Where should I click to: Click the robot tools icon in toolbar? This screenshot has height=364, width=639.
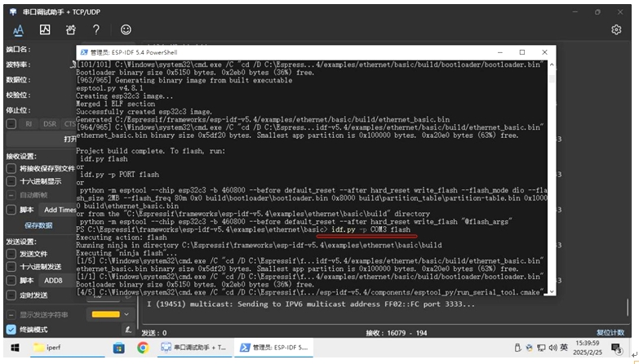[71, 29]
